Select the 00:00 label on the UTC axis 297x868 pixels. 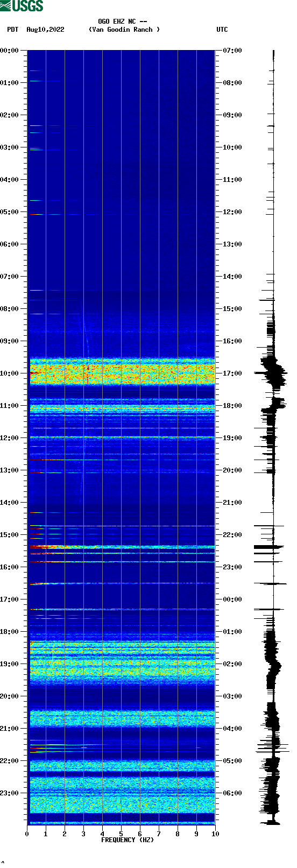[x=232, y=599]
